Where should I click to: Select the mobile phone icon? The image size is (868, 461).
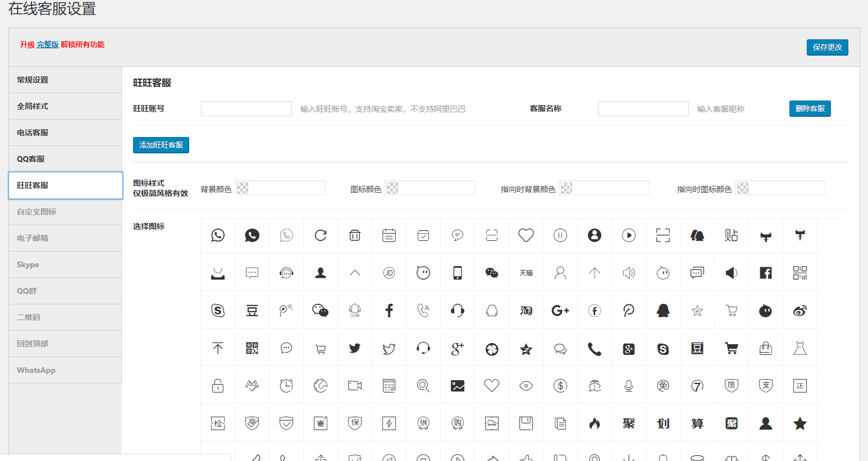[458, 273]
